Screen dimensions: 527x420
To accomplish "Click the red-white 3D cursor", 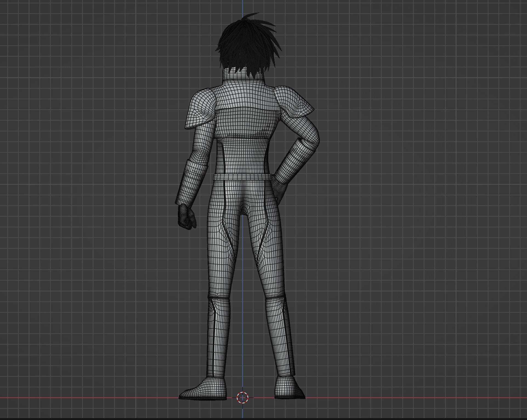I will click(242, 398).
